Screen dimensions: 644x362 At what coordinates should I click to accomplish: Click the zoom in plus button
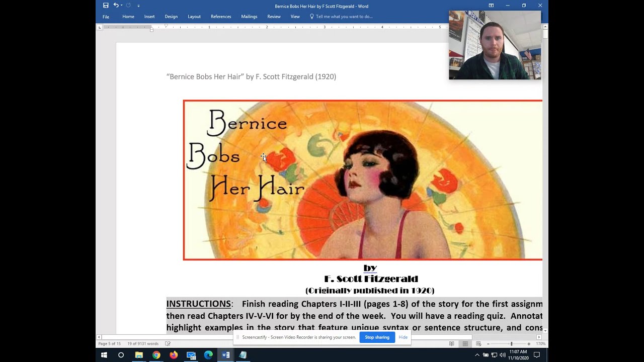point(528,344)
